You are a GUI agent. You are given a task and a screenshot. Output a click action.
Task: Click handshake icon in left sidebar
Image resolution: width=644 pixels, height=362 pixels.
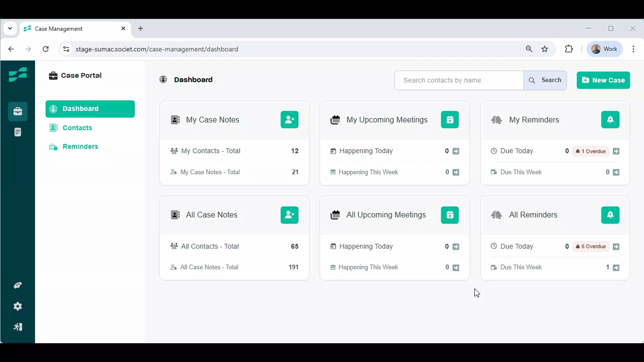pos(18,285)
